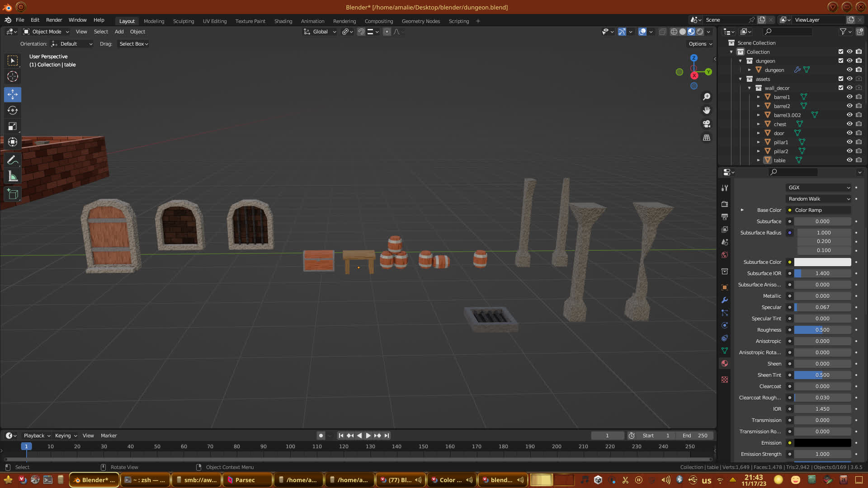Screen dimensions: 868x488
Task: Select the Move tool
Action: pyautogui.click(x=13, y=94)
